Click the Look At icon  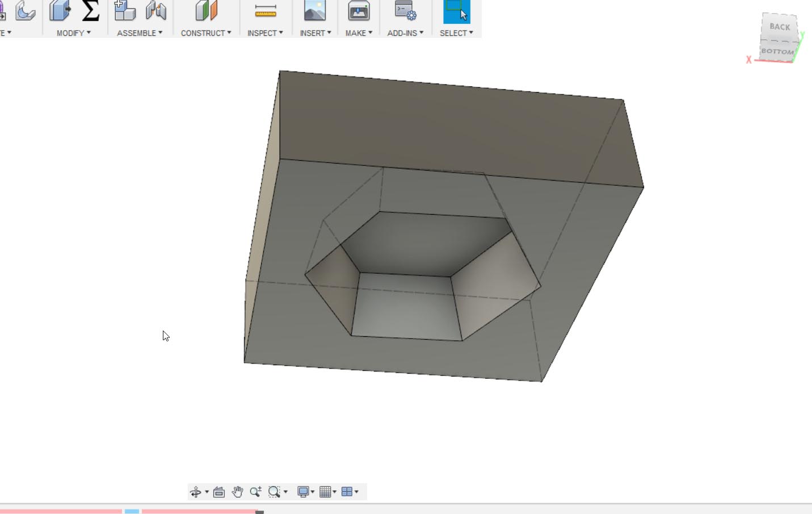click(219, 492)
